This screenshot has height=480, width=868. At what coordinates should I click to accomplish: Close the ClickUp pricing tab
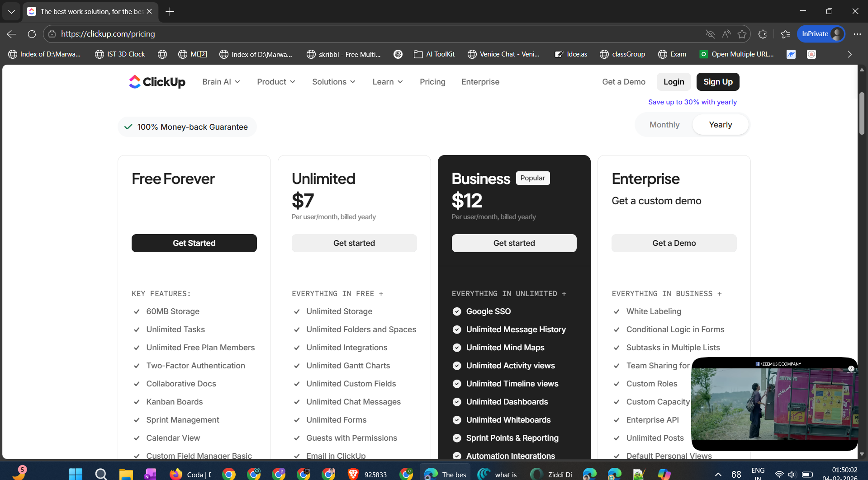pos(149,12)
